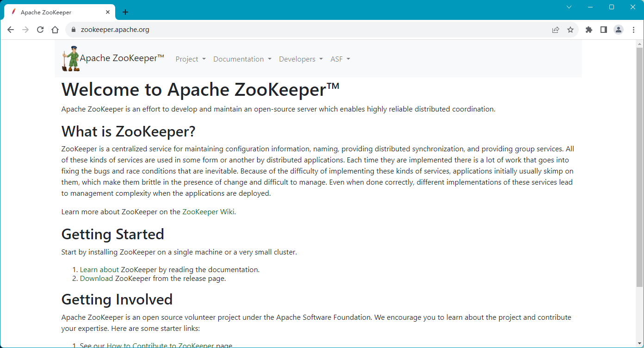Expand the Documentation dropdown menu
This screenshot has width=644, height=348.
242,59
